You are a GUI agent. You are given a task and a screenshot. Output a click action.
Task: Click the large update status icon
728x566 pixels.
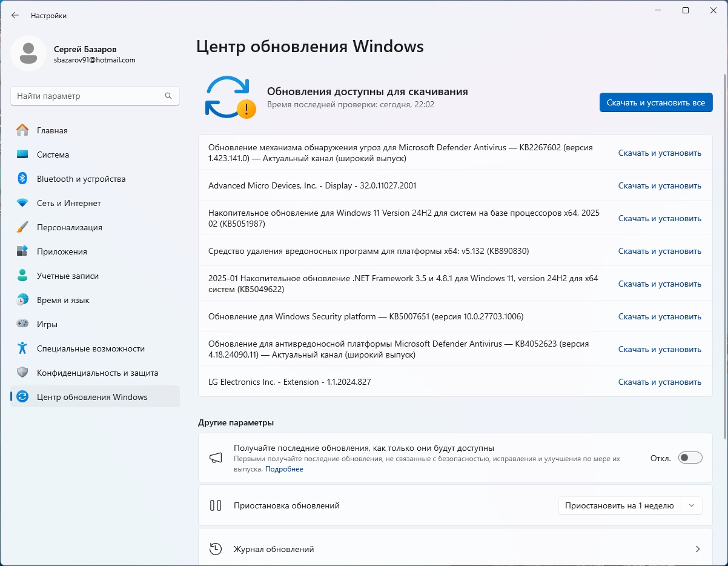[230, 97]
